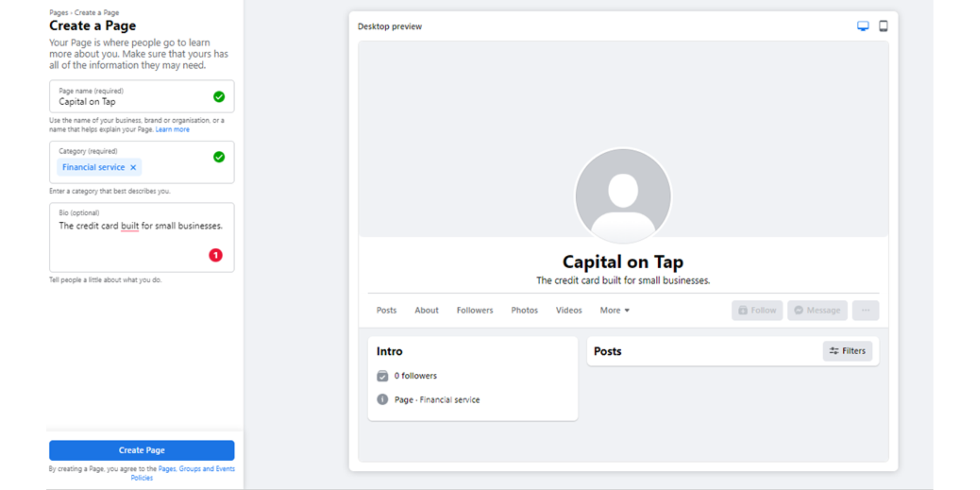This screenshot has width=980, height=490.
Task: Click the Pages breadcrumb link
Action: (58, 13)
